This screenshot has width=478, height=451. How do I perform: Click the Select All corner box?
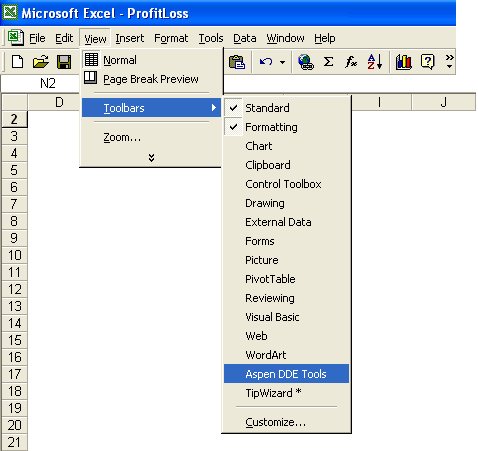click(15, 102)
